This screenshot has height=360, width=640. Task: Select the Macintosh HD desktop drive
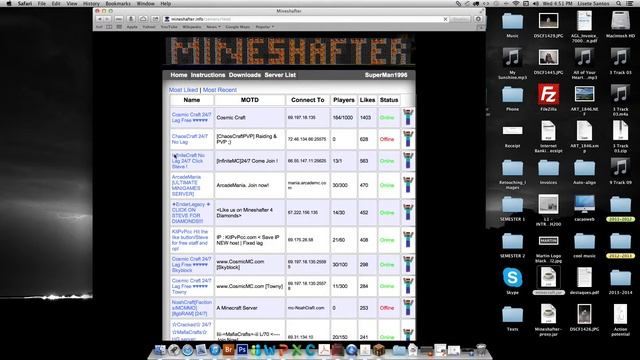tap(620, 24)
